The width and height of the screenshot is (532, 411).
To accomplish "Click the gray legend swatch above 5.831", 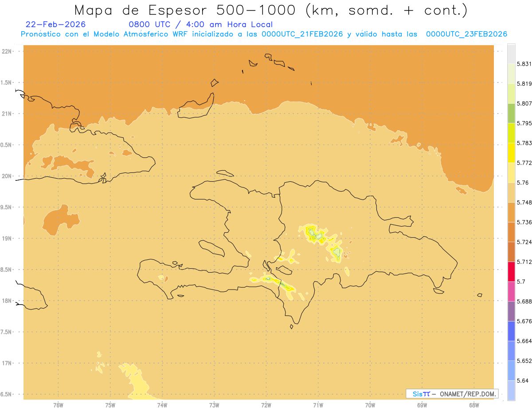I will tap(511, 54).
